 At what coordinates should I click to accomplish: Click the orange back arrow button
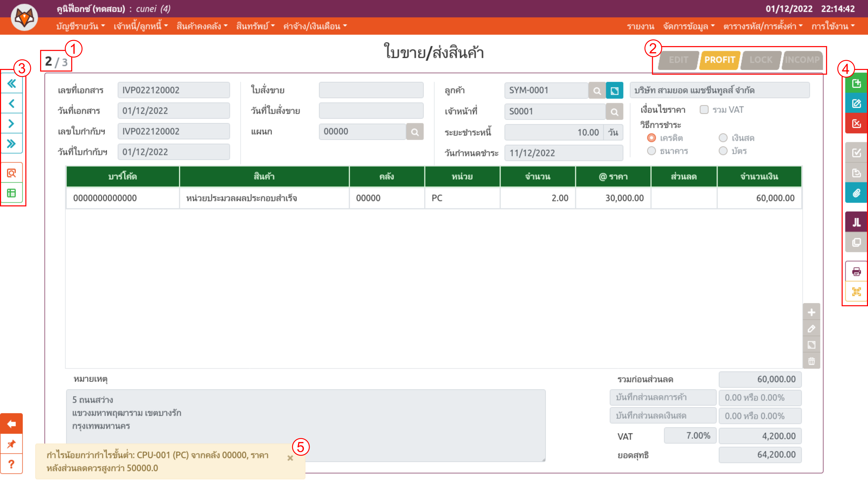pyautogui.click(x=11, y=424)
